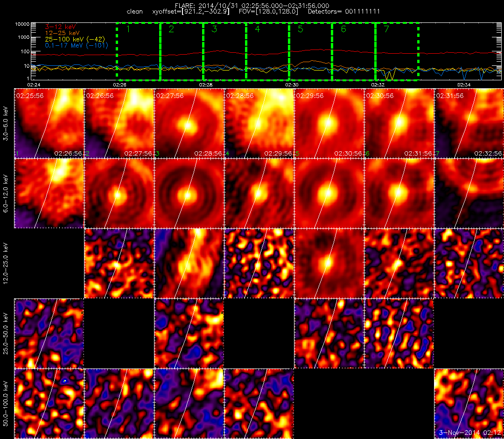This screenshot has width=504, height=439.
Task: Open the 25.0-50.0 keV image for interval 3
Action: point(189,333)
